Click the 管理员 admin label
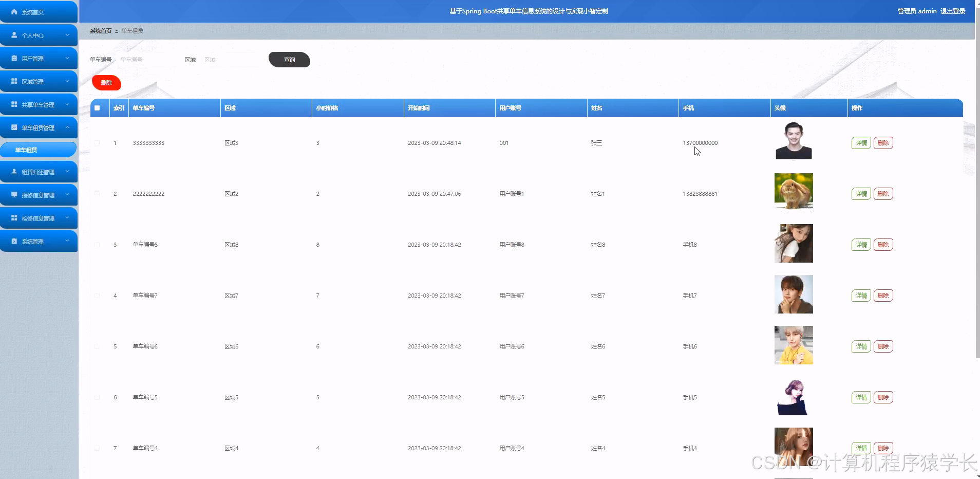Viewport: 980px width, 479px height. tap(917, 11)
